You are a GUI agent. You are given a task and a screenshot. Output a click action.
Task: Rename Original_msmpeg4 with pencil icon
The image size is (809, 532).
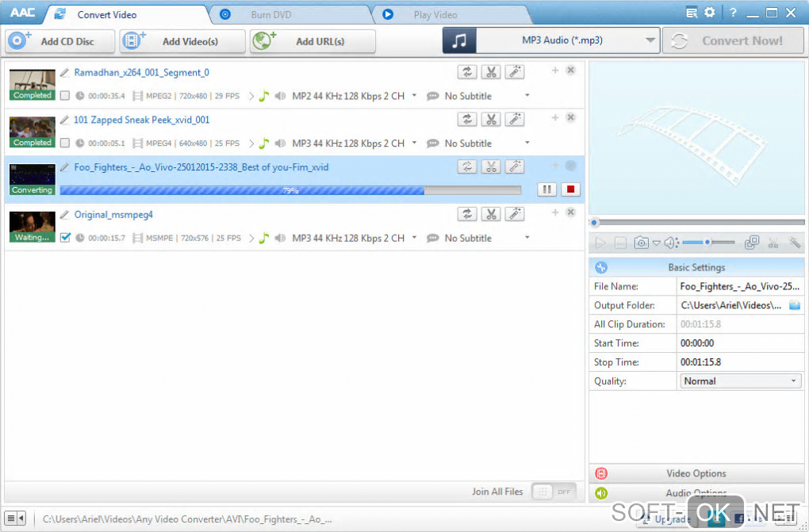(x=64, y=215)
